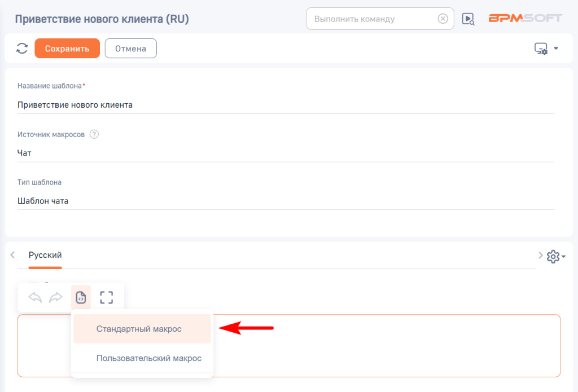The height and width of the screenshot is (392, 578).
Task: Click the BPMSoft logo
Action: click(x=525, y=19)
